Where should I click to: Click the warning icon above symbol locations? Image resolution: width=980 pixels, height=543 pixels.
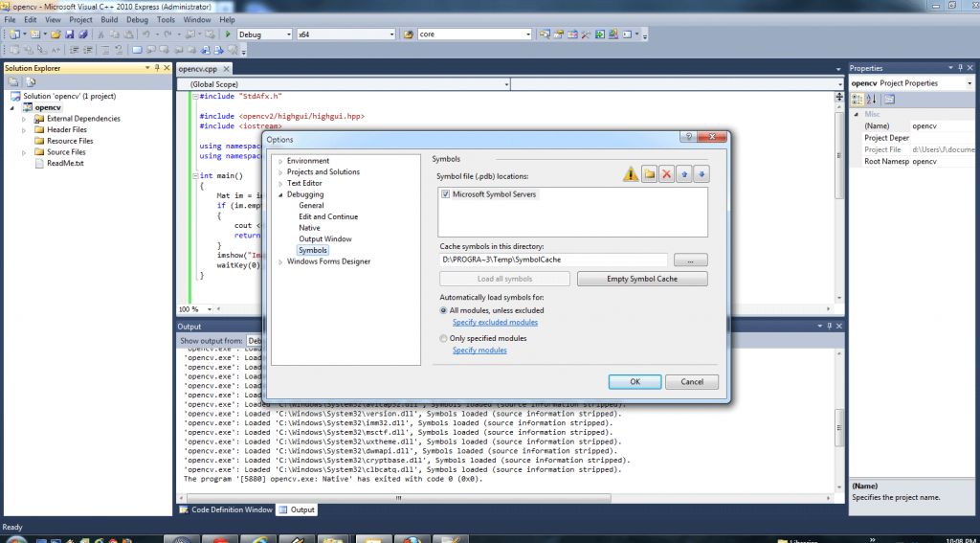coord(631,174)
